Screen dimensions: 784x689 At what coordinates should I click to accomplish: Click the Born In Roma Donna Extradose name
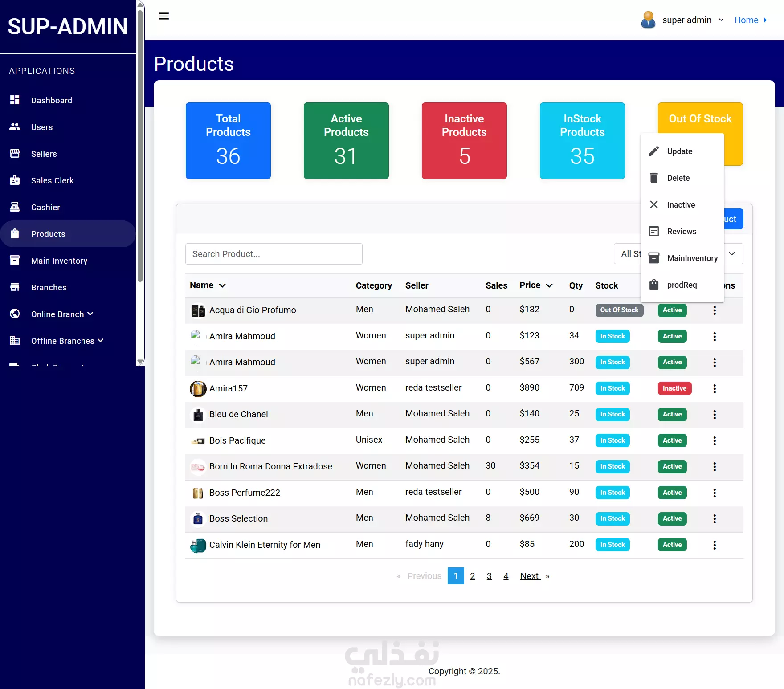coord(271,466)
